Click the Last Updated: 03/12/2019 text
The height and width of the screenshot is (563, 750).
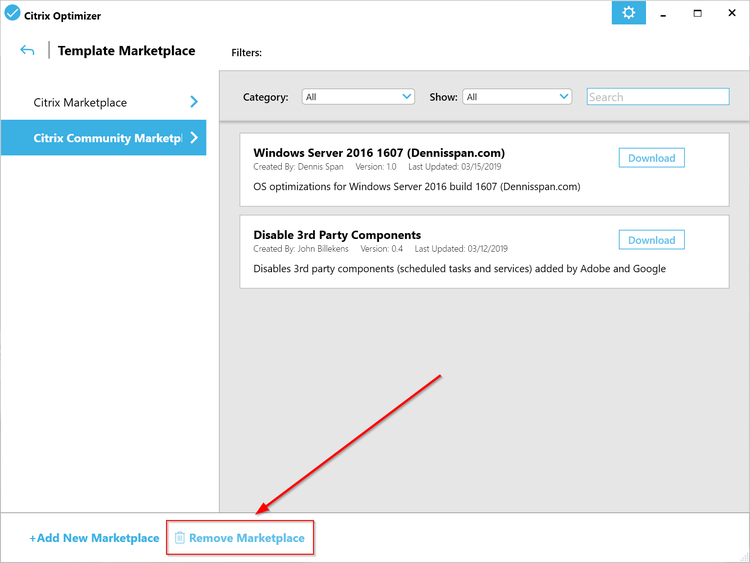461,249
